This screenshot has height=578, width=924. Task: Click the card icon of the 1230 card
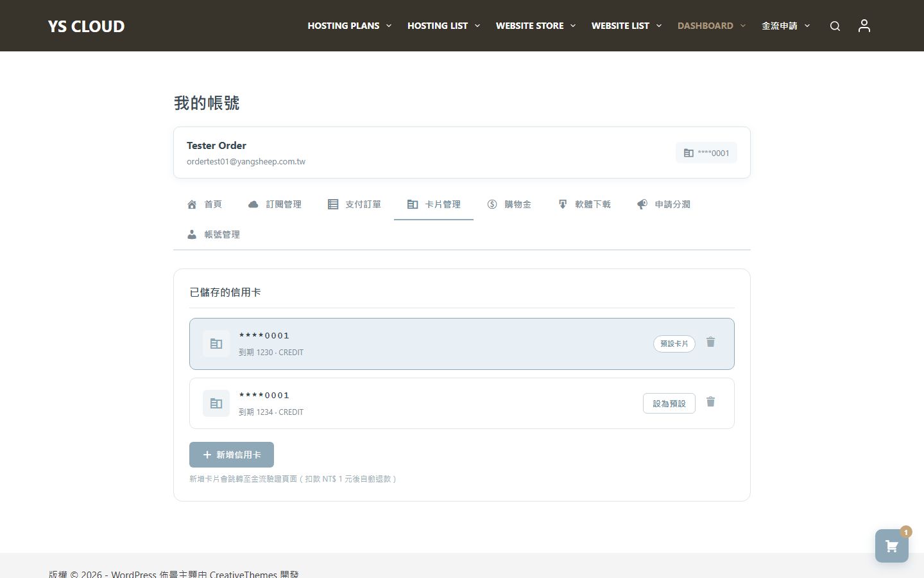coord(216,344)
